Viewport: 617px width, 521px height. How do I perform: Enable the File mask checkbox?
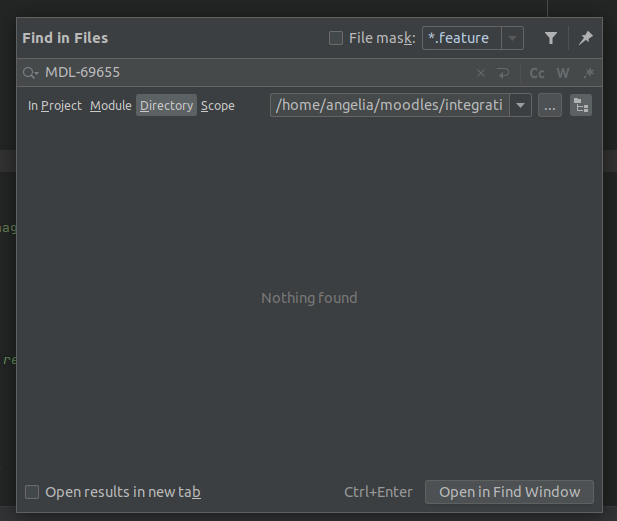coord(336,38)
